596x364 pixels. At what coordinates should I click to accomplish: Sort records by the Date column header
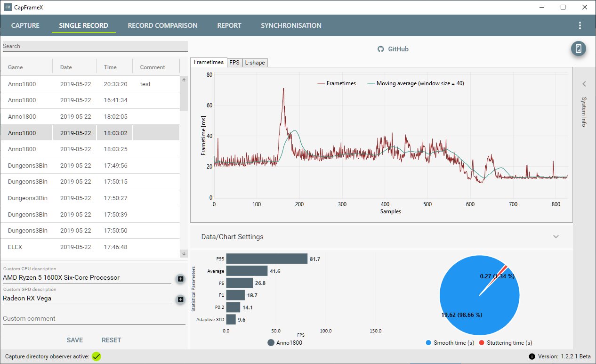coord(66,67)
